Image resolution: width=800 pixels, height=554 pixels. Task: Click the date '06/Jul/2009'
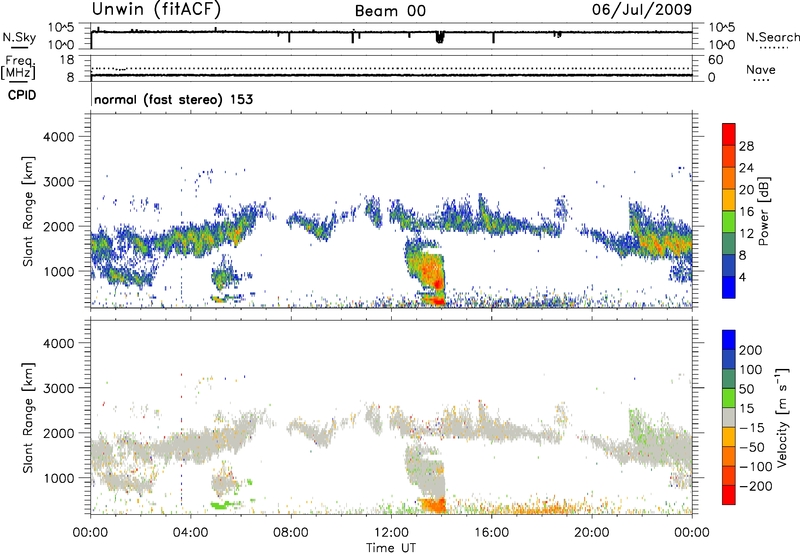[642, 9]
